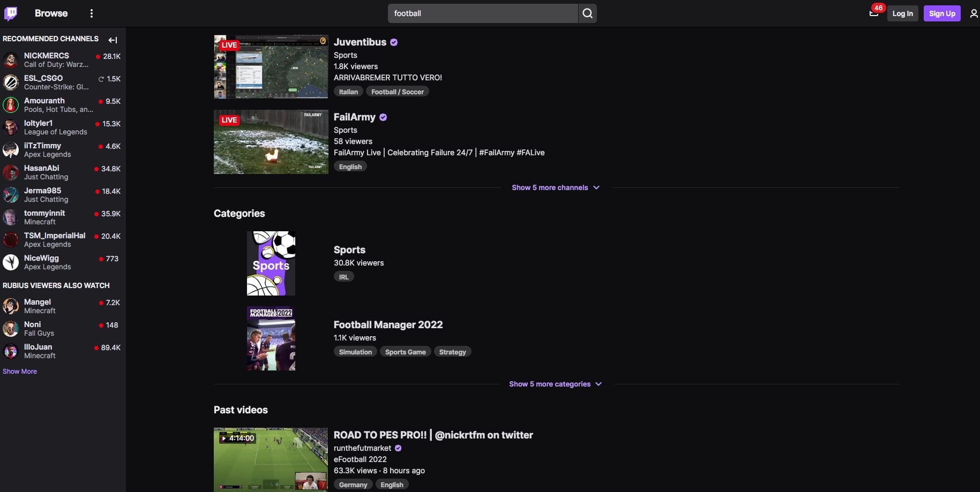The image size is (980, 492).
Task: Select the Italian tag
Action: pyautogui.click(x=348, y=92)
